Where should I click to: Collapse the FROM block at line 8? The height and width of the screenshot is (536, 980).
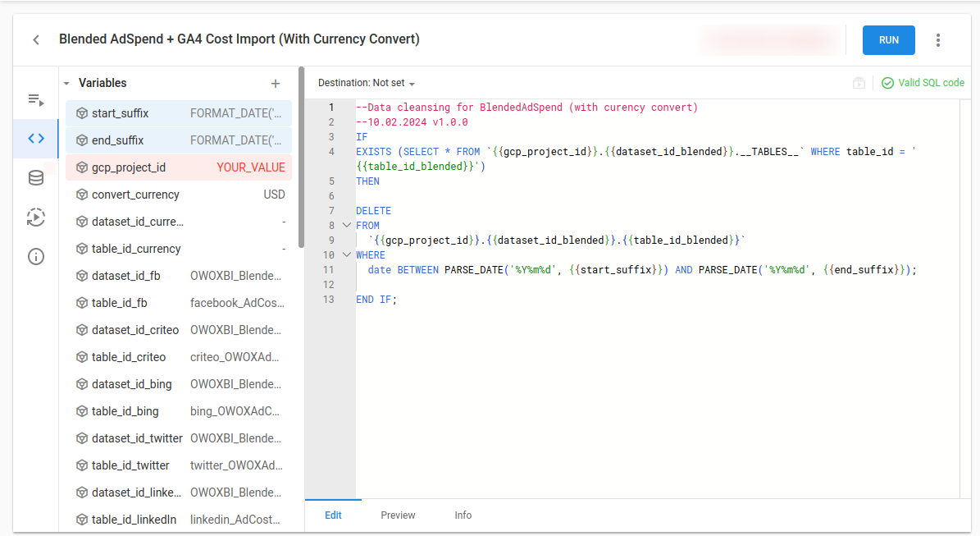[346, 225]
